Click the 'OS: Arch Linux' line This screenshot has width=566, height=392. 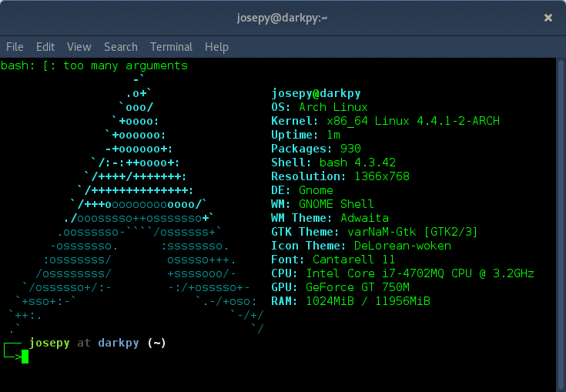click(x=320, y=107)
